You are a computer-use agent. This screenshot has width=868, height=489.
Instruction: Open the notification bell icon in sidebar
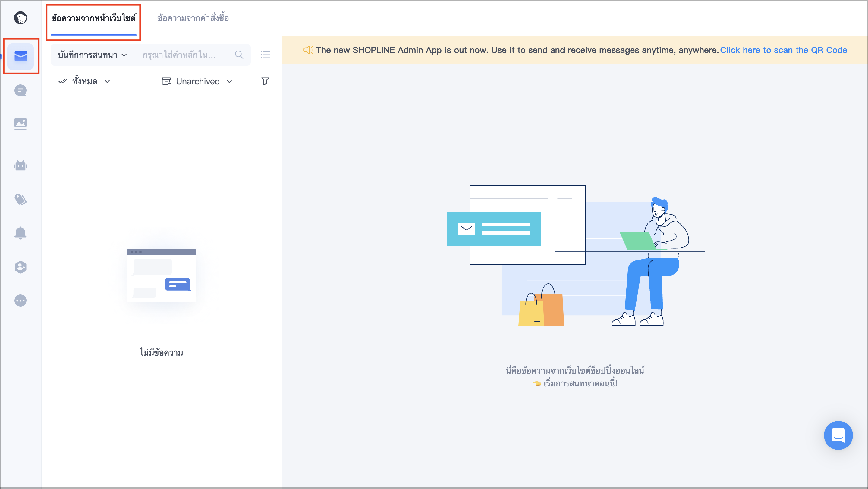click(x=20, y=233)
